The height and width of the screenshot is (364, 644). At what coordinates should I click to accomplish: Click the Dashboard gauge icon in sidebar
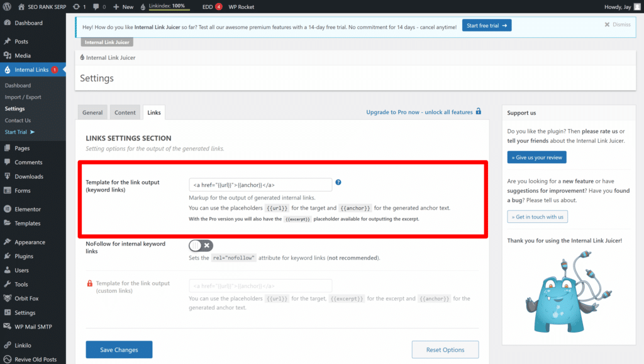coord(8,23)
